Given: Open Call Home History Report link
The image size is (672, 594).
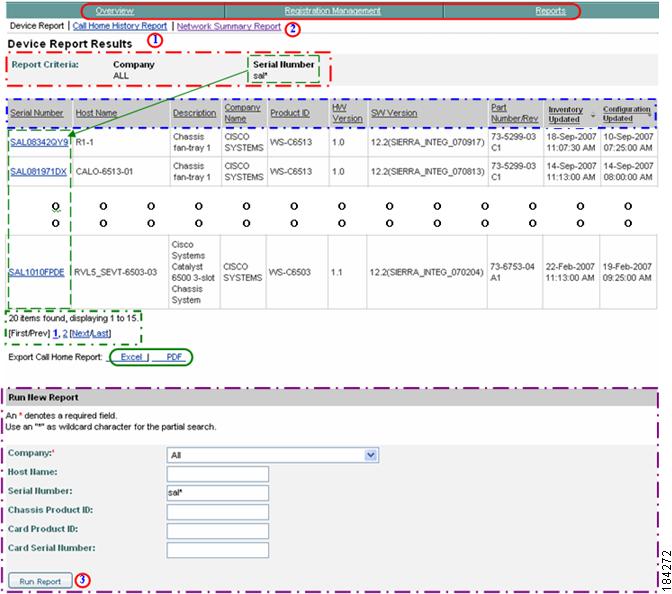Looking at the screenshot, I should (x=120, y=26).
